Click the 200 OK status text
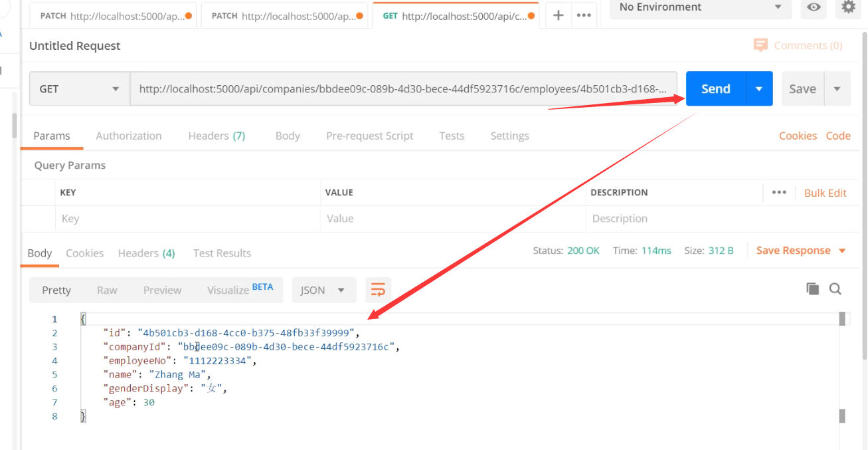 tap(583, 251)
